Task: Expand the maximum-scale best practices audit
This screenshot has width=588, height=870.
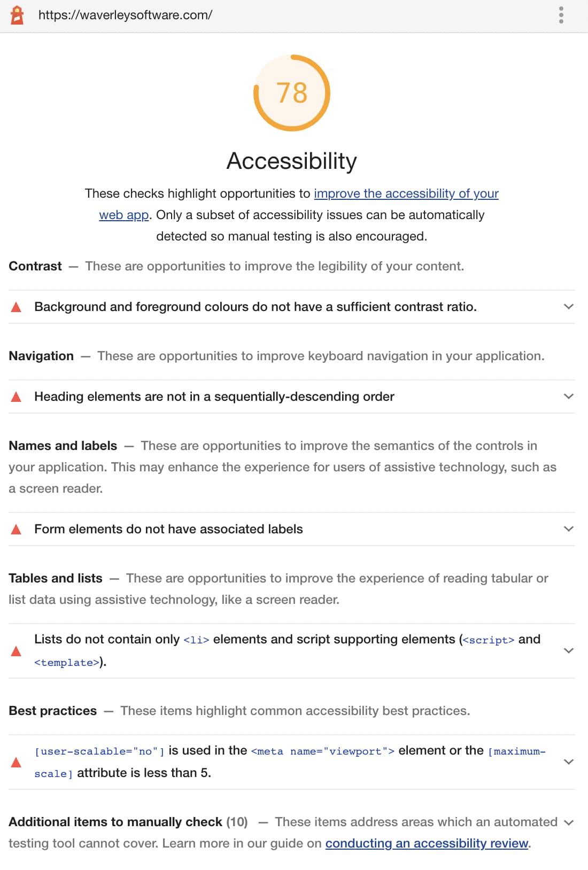Action: pos(568,761)
